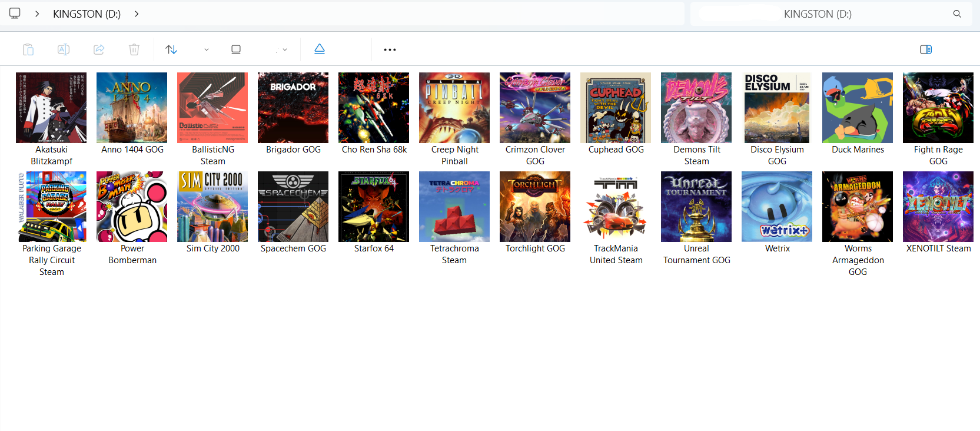Select the XENOTILT Steam folder thumbnail
The height and width of the screenshot is (431, 980).
pos(938,207)
